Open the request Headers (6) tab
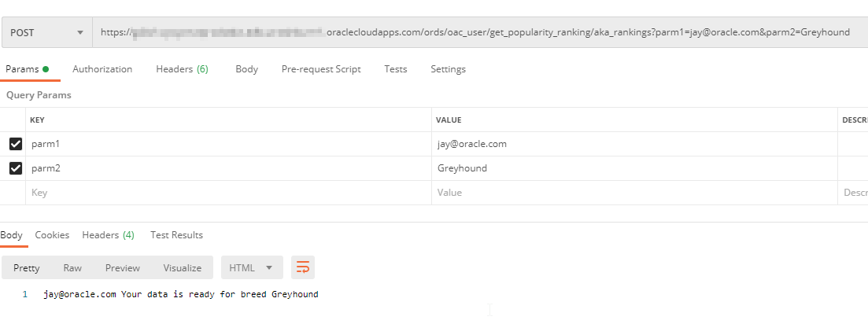 [182, 69]
